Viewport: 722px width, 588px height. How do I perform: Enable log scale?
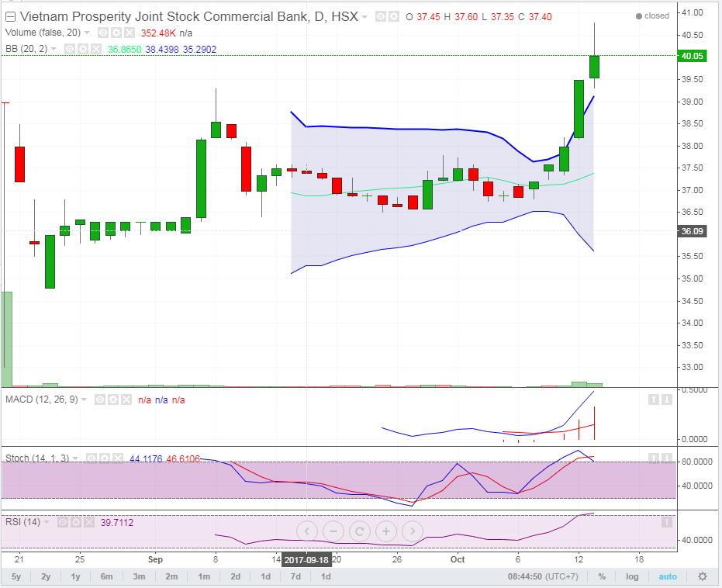pos(633,576)
